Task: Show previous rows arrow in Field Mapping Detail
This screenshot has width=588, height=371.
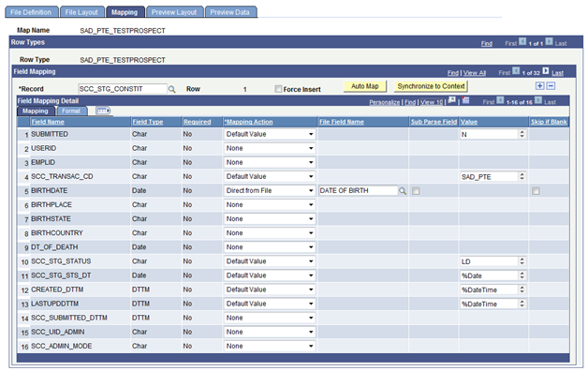Action: point(500,100)
